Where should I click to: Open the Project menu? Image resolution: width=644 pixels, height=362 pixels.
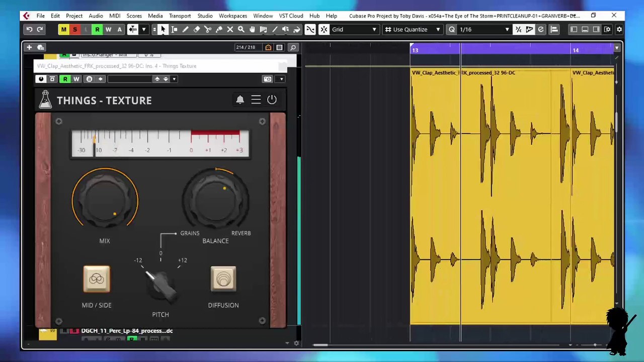tap(74, 16)
